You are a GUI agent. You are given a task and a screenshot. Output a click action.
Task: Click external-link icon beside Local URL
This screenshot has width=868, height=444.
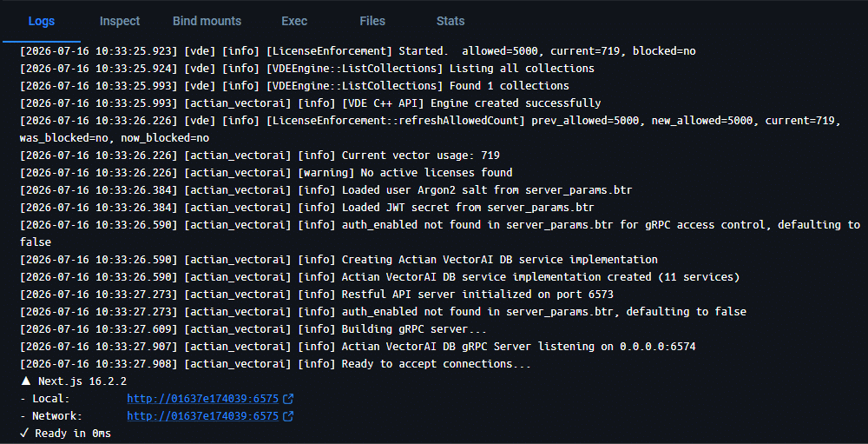click(x=288, y=399)
